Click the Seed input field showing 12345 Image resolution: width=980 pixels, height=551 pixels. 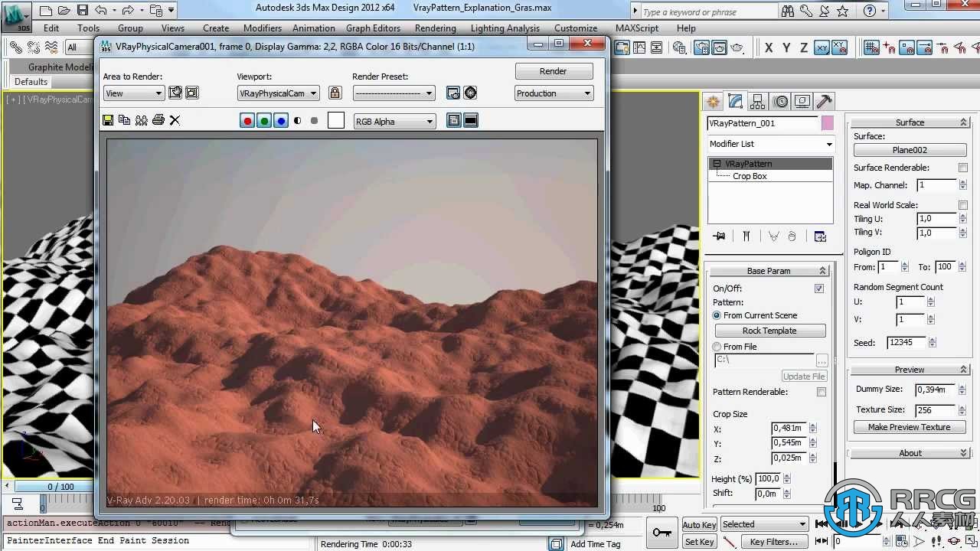906,343
